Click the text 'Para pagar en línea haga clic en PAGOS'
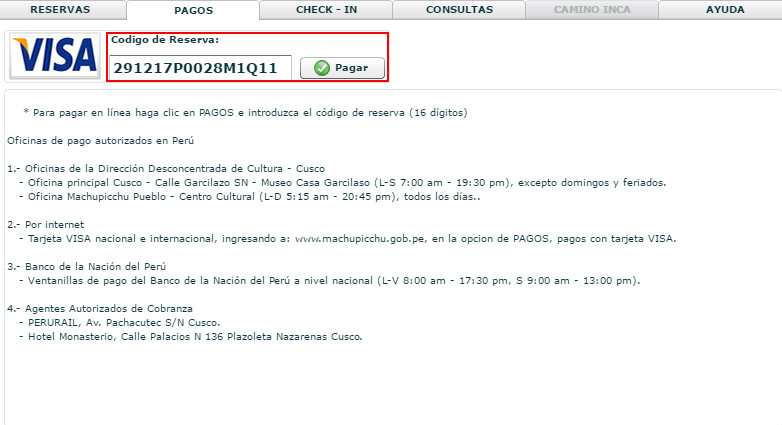This screenshot has width=782, height=425. pyautogui.click(x=133, y=113)
